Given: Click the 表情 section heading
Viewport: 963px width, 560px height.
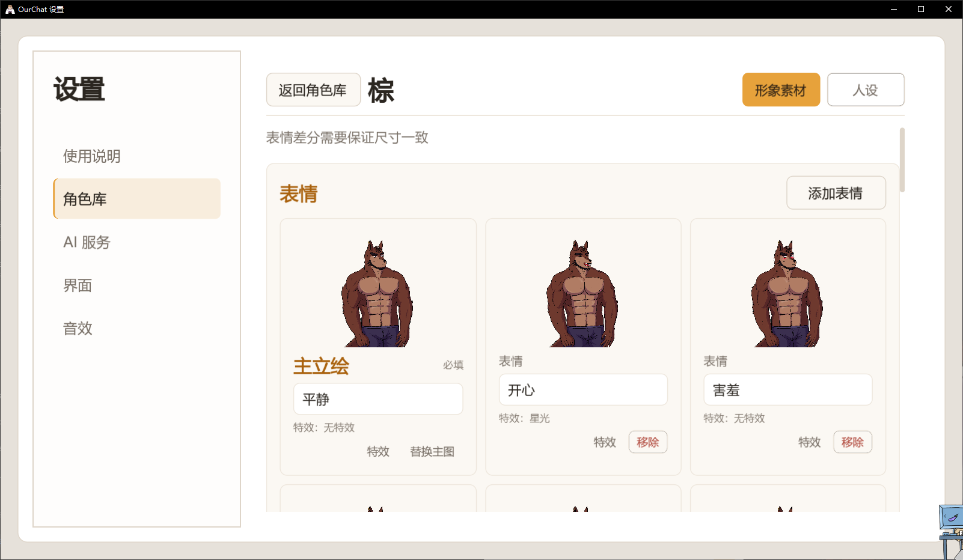Looking at the screenshot, I should coord(298,194).
